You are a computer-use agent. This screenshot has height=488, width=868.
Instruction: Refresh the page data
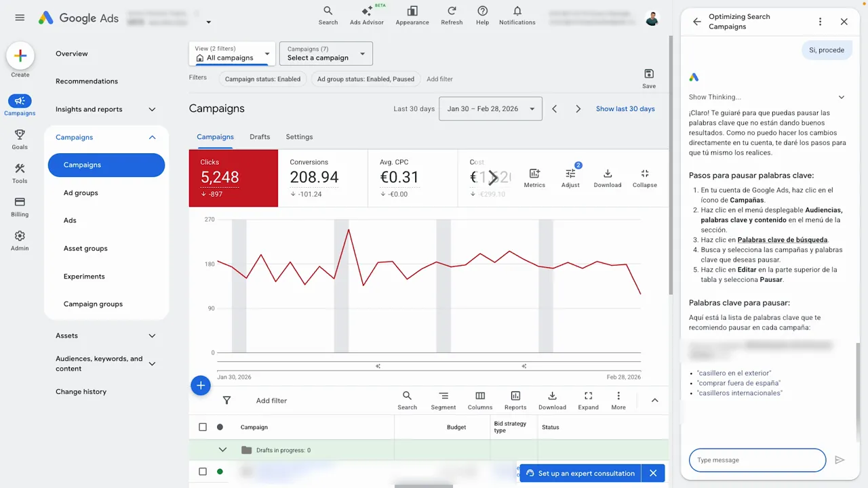(452, 16)
